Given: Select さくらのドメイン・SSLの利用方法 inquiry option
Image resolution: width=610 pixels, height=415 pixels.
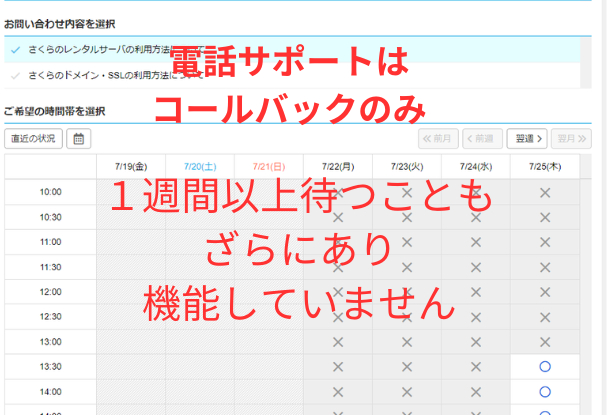Looking at the screenshot, I should pyautogui.click(x=292, y=75).
